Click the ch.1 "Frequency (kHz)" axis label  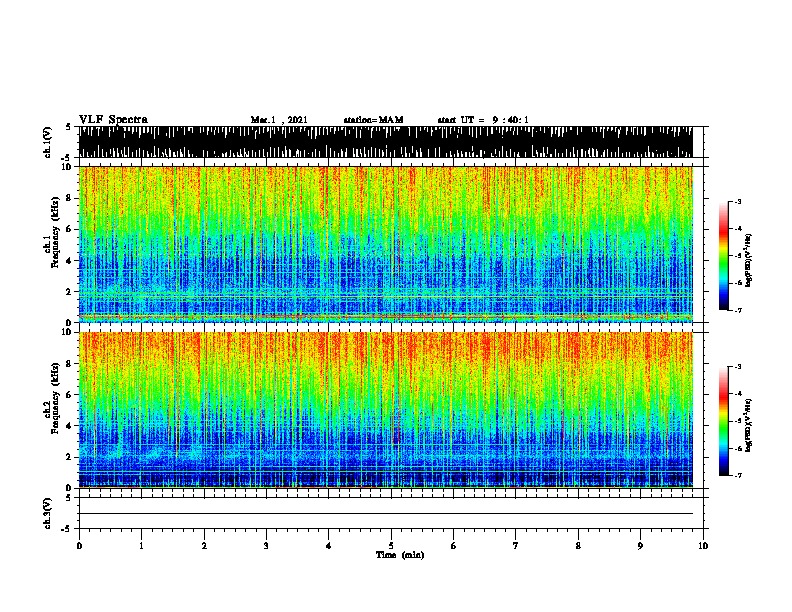tap(55, 232)
